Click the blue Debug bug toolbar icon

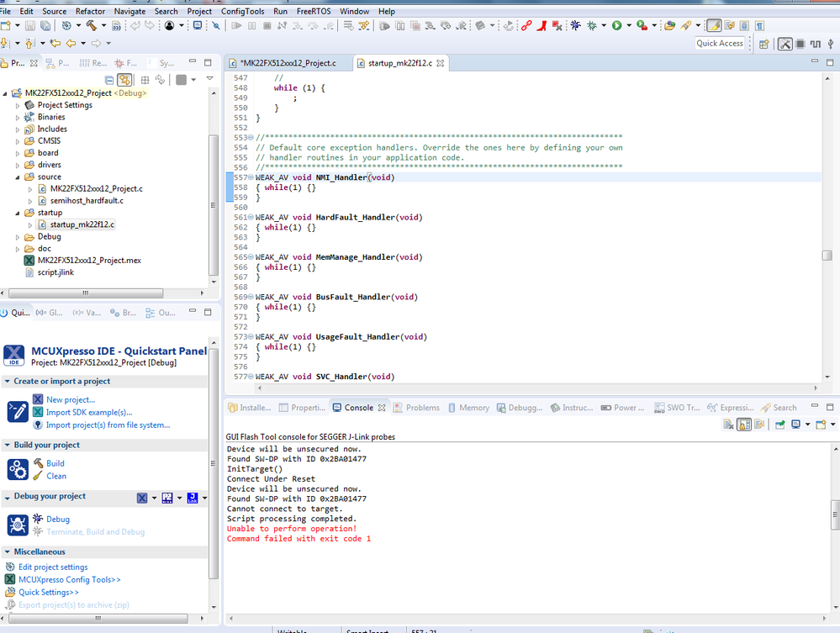[575, 26]
